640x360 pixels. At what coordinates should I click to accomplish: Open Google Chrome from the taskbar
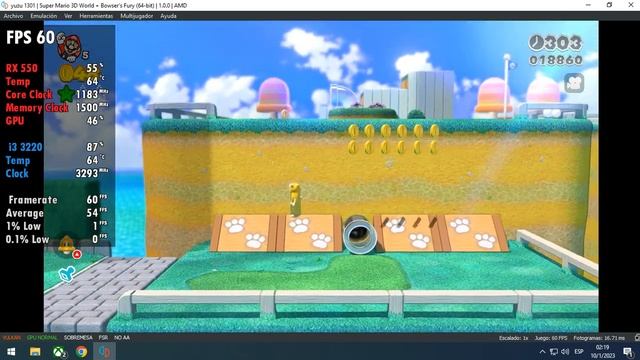point(81,351)
